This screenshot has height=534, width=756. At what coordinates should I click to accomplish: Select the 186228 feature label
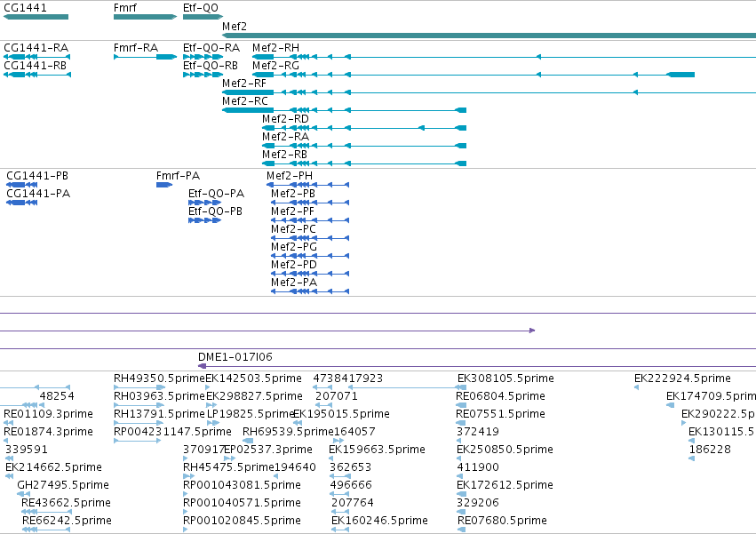pos(710,450)
